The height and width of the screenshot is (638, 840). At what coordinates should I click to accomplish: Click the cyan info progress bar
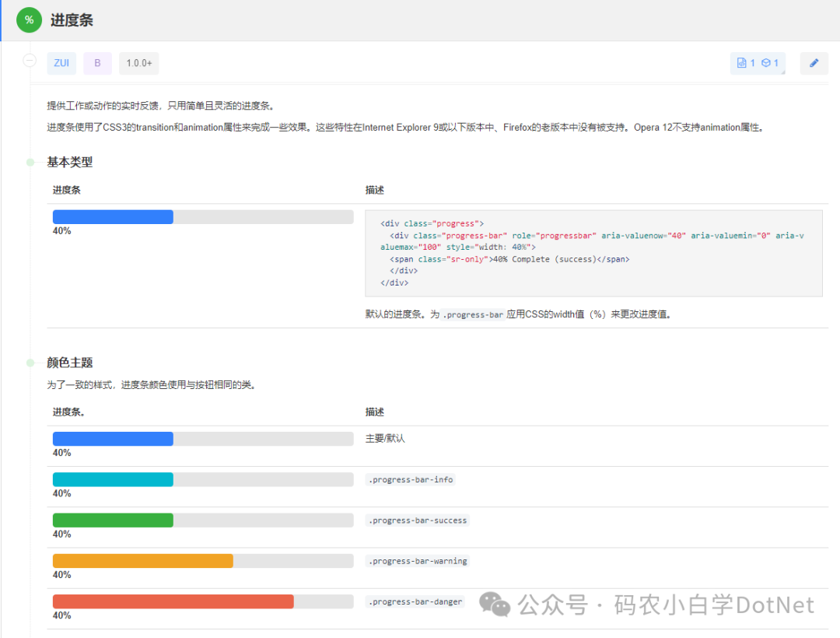click(x=113, y=479)
